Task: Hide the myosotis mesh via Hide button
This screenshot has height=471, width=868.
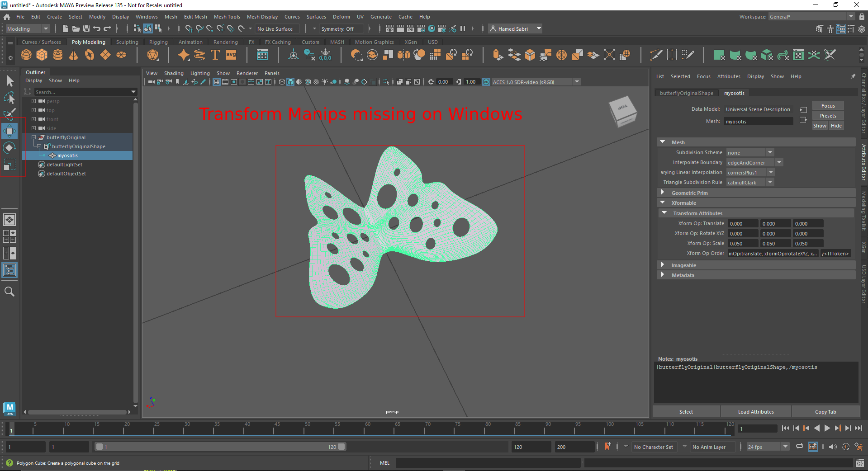Action: [836, 125]
